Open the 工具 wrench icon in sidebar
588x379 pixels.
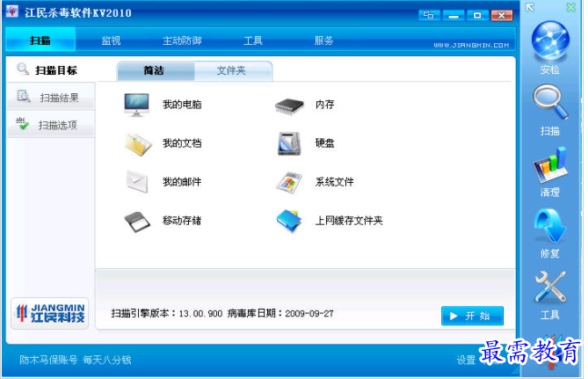(550, 287)
